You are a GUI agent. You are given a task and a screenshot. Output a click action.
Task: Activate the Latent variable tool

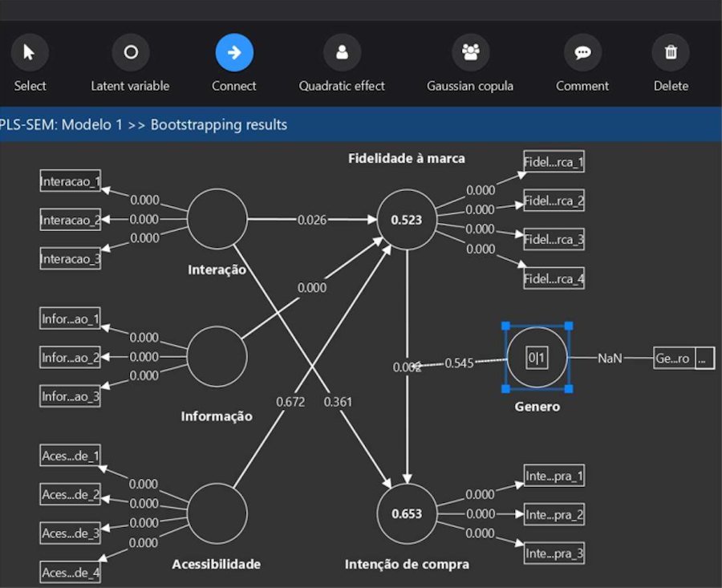click(x=130, y=54)
